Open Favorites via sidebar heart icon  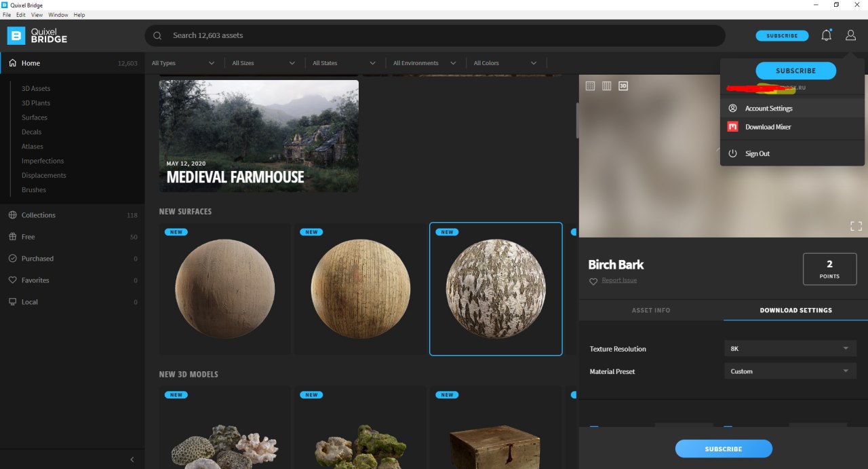13,280
